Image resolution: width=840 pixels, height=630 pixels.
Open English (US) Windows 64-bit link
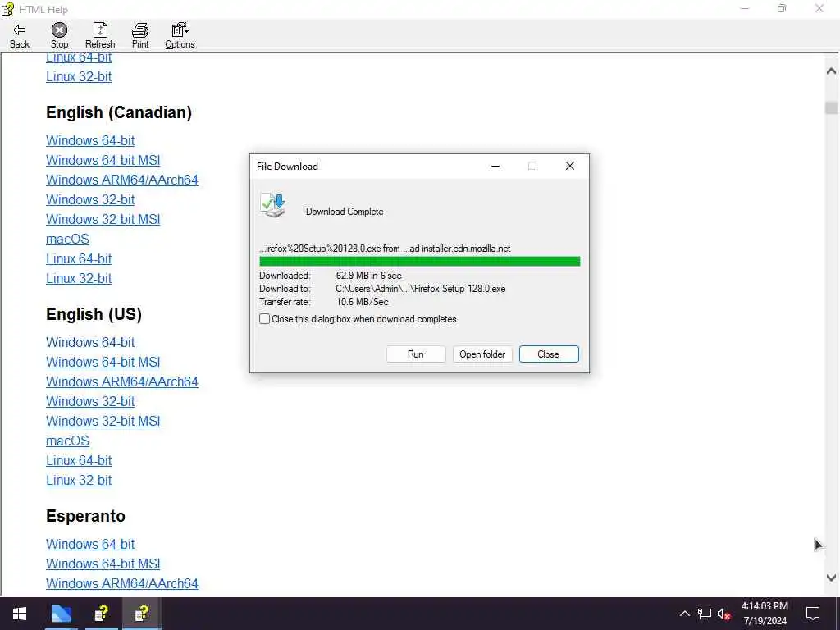click(90, 342)
